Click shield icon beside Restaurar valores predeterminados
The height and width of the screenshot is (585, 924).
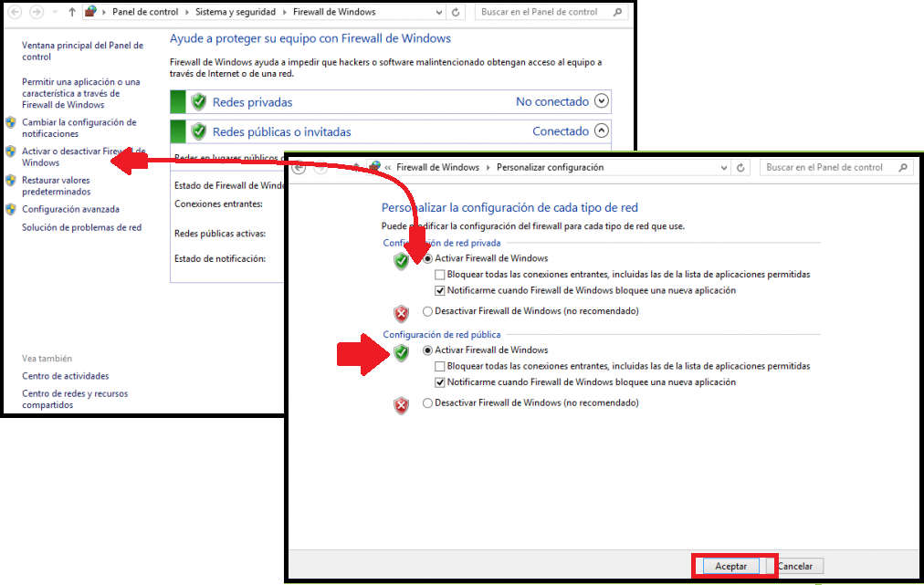(x=11, y=181)
